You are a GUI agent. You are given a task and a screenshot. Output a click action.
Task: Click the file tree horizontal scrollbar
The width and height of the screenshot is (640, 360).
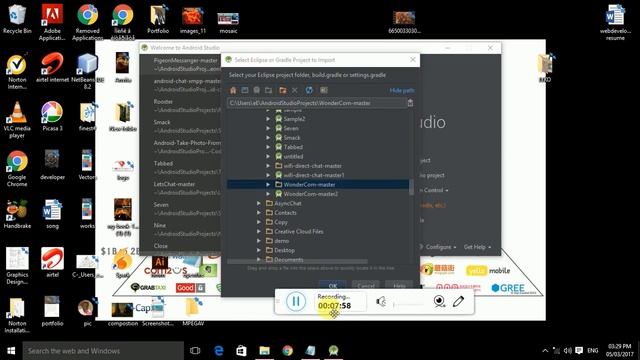click(x=298, y=261)
